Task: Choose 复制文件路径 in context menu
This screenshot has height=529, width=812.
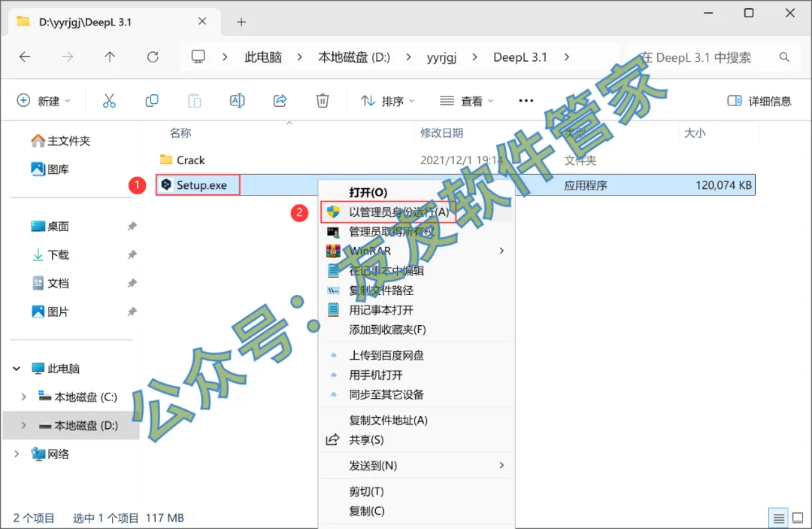Action: point(417,290)
